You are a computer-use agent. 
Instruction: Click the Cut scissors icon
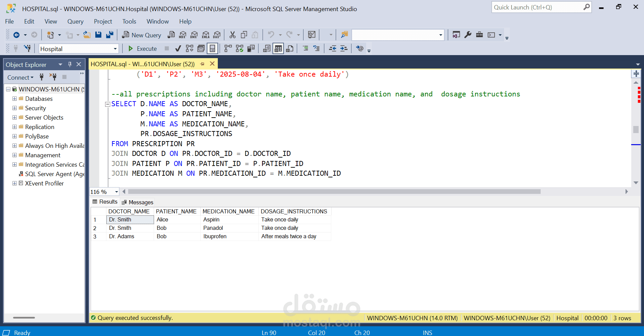click(x=232, y=35)
